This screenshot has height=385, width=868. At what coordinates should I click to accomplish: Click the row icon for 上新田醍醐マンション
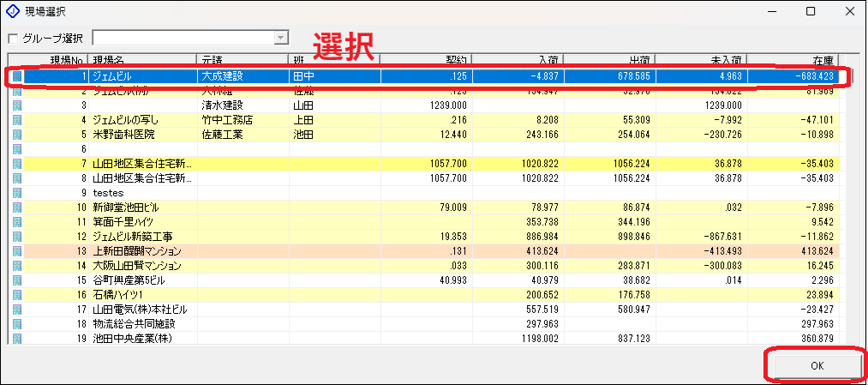point(16,251)
